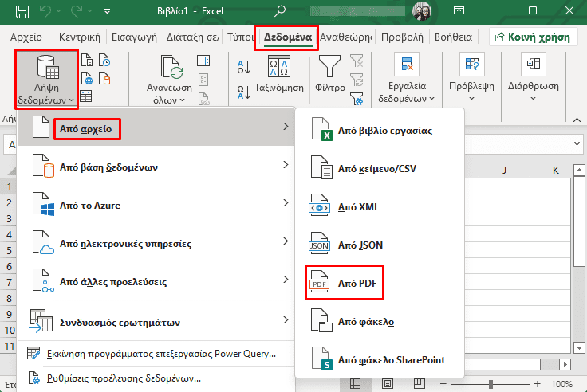Switch to the Προβολή tab
The height and width of the screenshot is (392, 587).
pos(402,37)
